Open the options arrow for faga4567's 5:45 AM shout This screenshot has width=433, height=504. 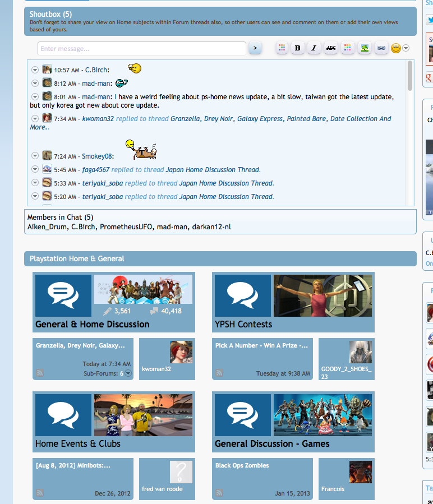coord(35,169)
